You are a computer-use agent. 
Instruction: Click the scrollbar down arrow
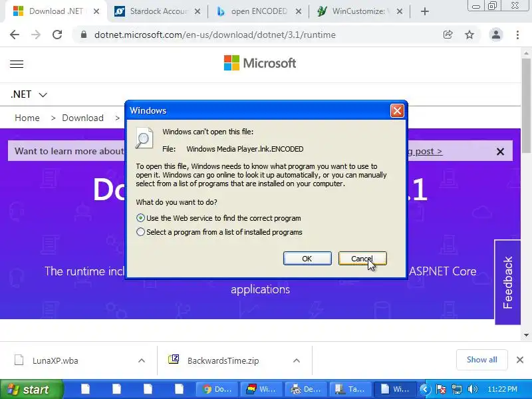526,335
